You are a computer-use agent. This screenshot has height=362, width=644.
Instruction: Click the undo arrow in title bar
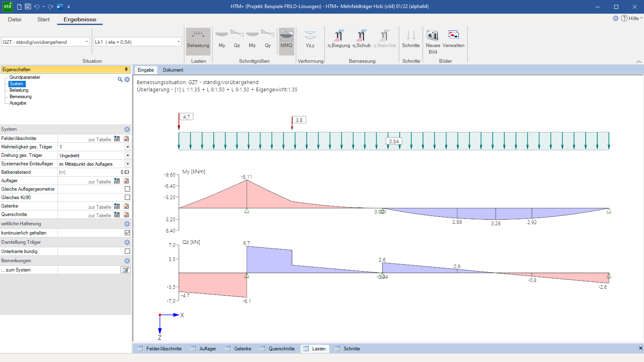click(x=37, y=6)
